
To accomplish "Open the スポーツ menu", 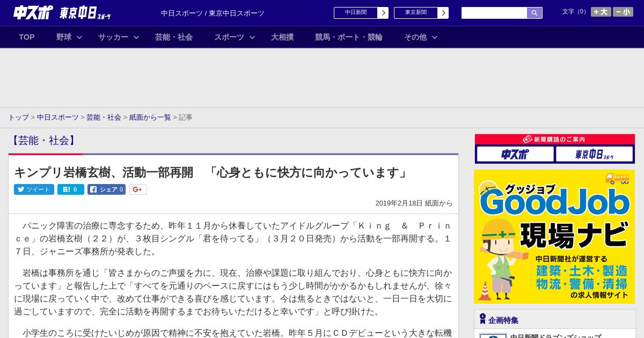I will pyautogui.click(x=229, y=37).
